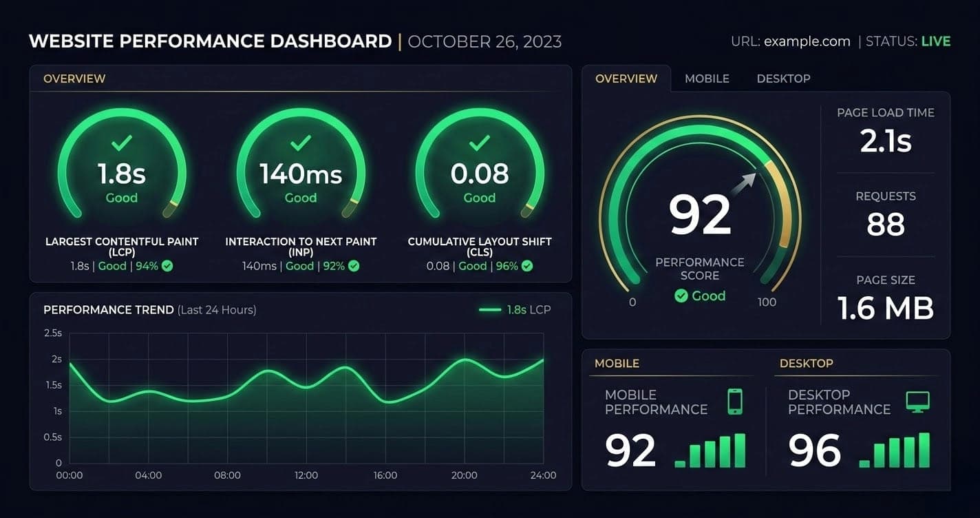Click the performance score gauge showing 92
The height and width of the screenshot is (518, 980).
point(700,214)
